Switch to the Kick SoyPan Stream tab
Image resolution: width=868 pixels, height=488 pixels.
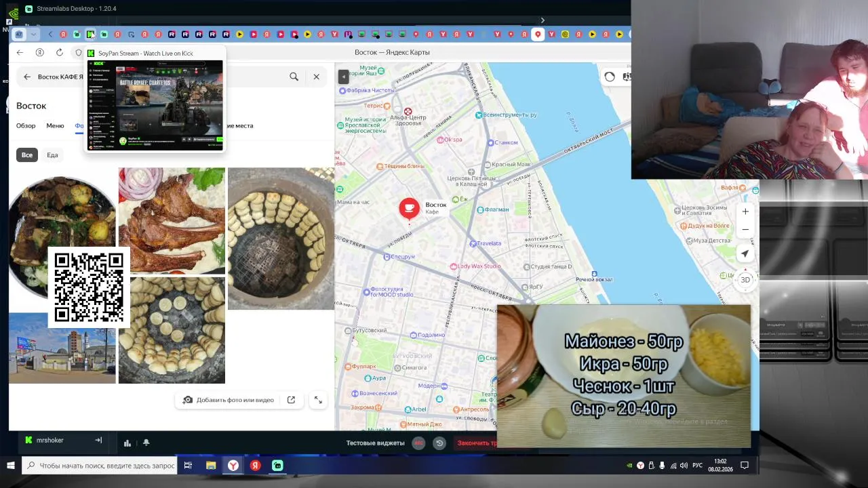[90, 35]
